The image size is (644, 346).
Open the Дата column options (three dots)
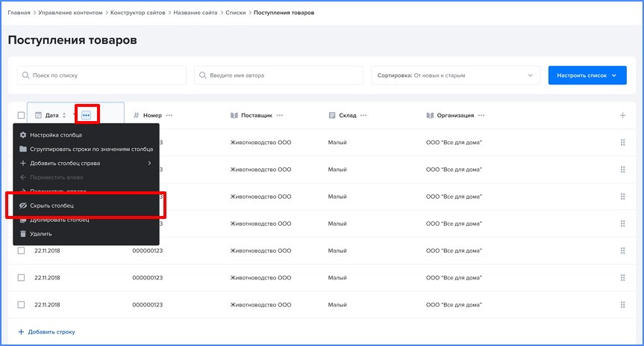pyautogui.click(x=86, y=115)
